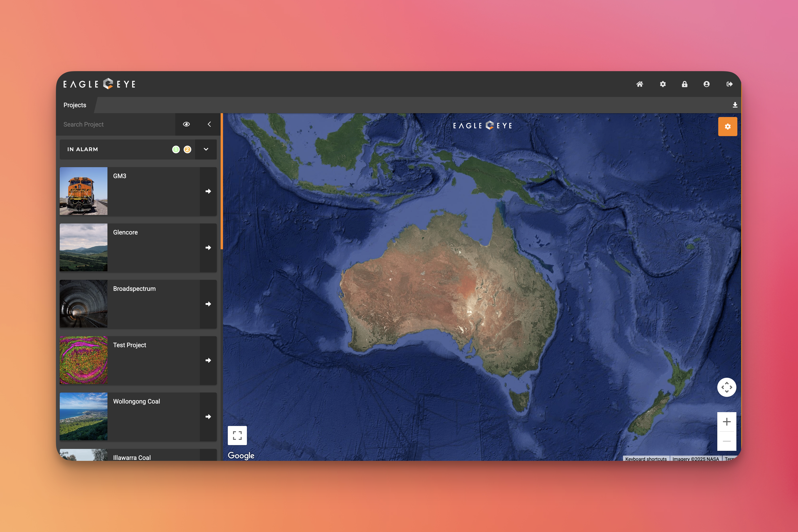The image size is (798, 532).
Task: Open the orange map settings gear
Action: click(x=728, y=126)
